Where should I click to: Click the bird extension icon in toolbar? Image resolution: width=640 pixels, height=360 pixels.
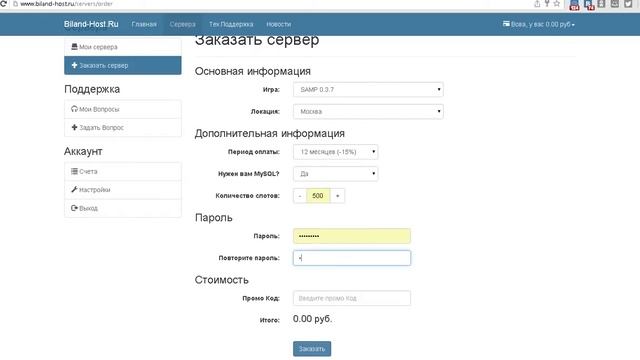pos(628,4)
